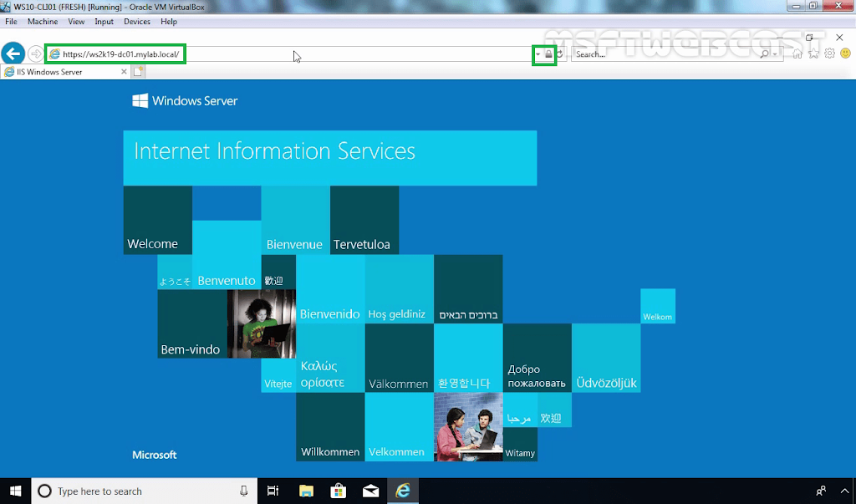Viewport: 856px width, 504px height.
Task: Click the Willkommen tile
Action: [330, 426]
